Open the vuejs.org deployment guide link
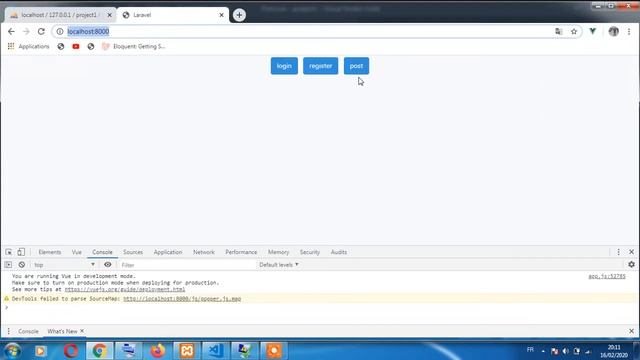640x360 pixels. (x=125, y=289)
